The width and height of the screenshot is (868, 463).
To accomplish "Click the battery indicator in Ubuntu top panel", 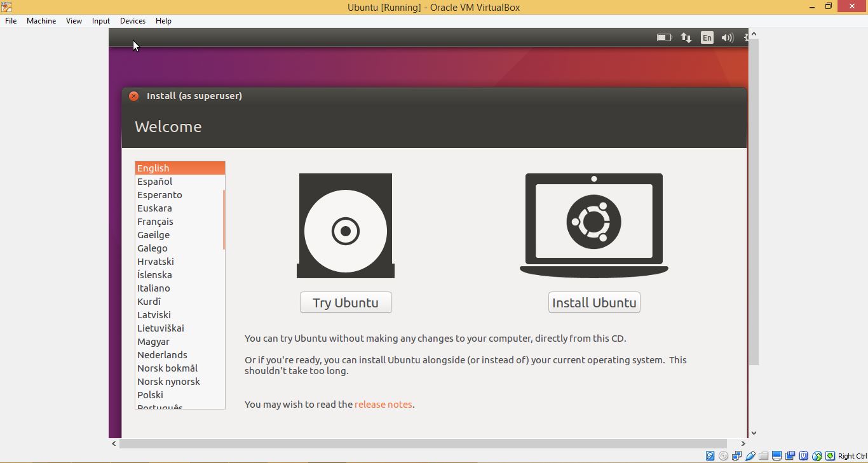I will 664,37.
